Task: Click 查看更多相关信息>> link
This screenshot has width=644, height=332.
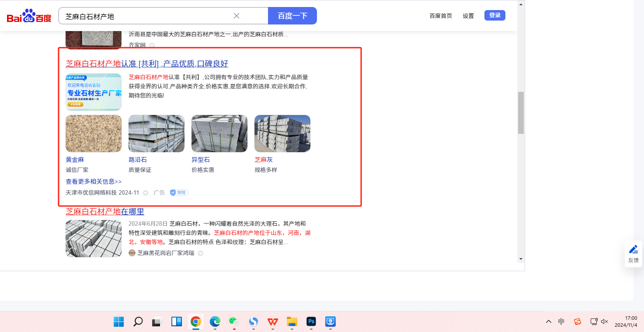Action: point(94,181)
